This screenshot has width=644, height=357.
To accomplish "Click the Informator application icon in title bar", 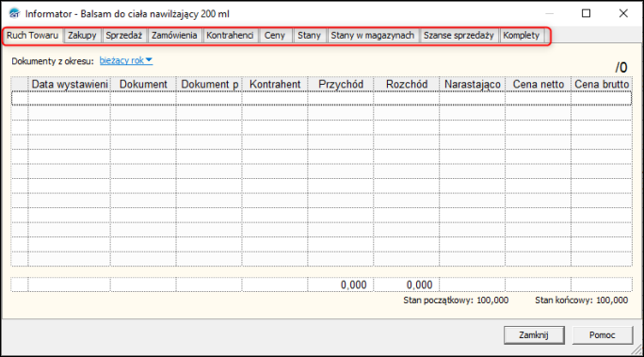I will (x=14, y=13).
